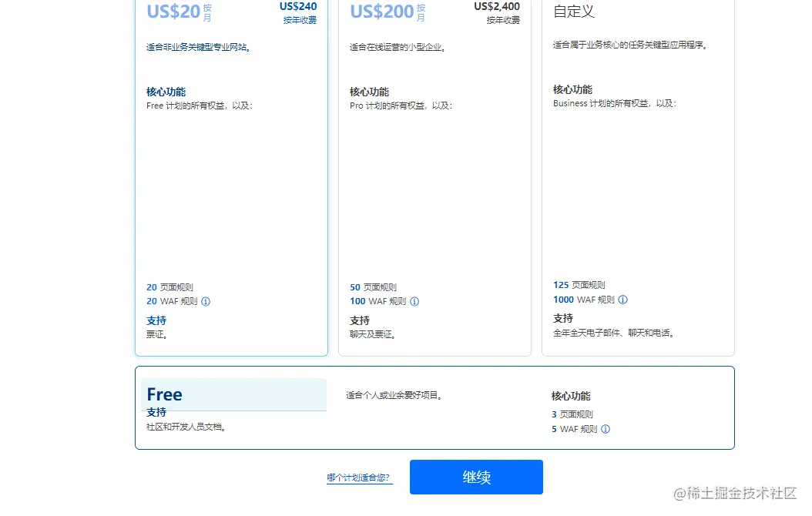Open the WAF rules tooltip in the US$200 plan

(x=415, y=302)
